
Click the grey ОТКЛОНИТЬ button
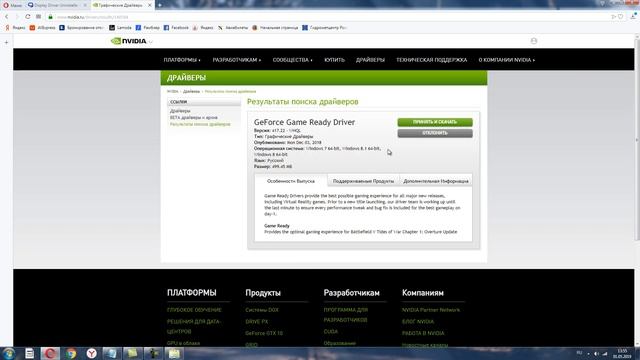click(x=435, y=133)
